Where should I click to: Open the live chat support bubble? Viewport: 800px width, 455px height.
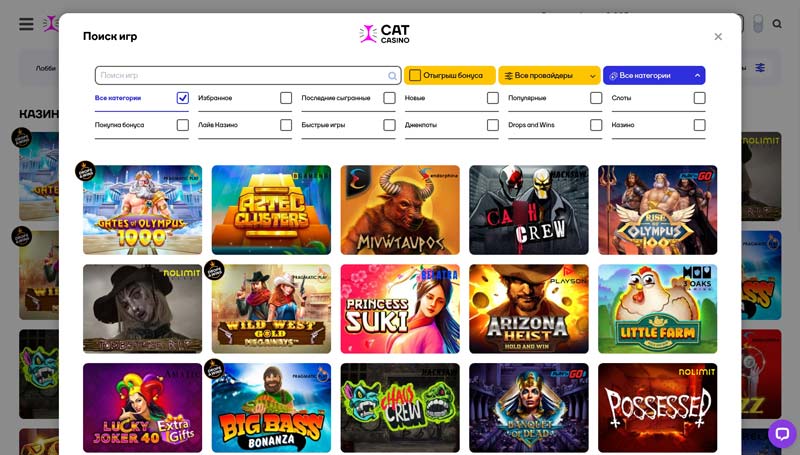(781, 434)
